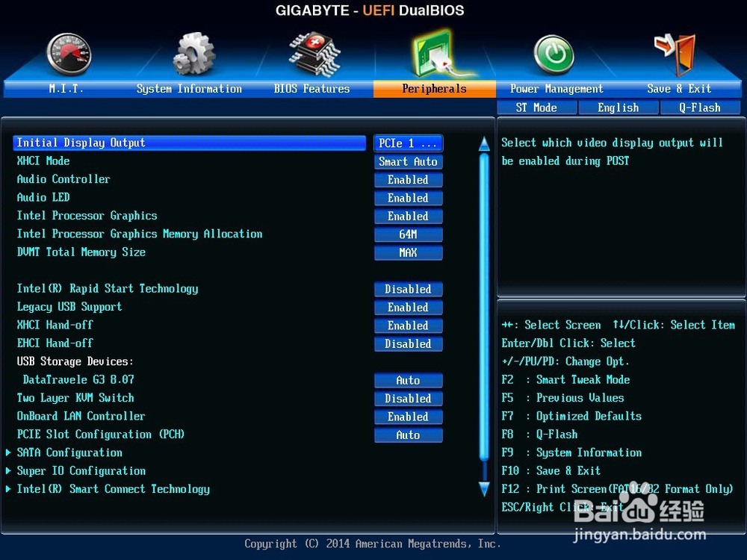Click the BIOS Features chip icon
This screenshot has height=560, width=747.
(315, 55)
